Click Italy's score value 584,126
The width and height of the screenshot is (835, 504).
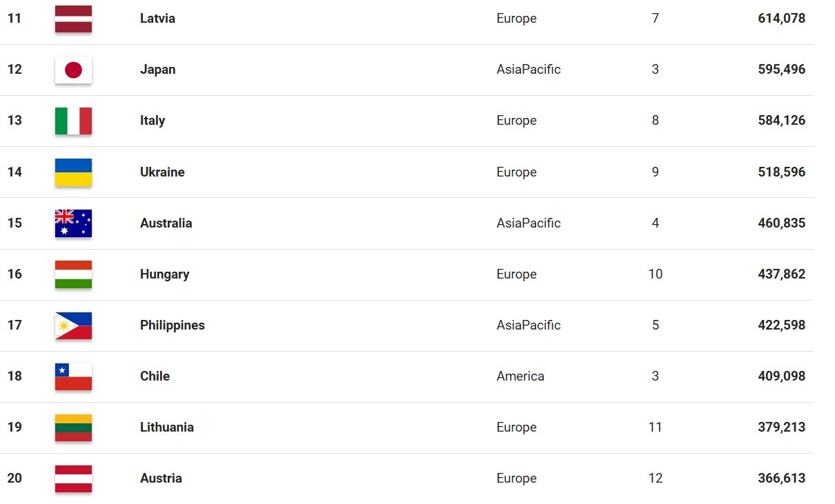781,121
